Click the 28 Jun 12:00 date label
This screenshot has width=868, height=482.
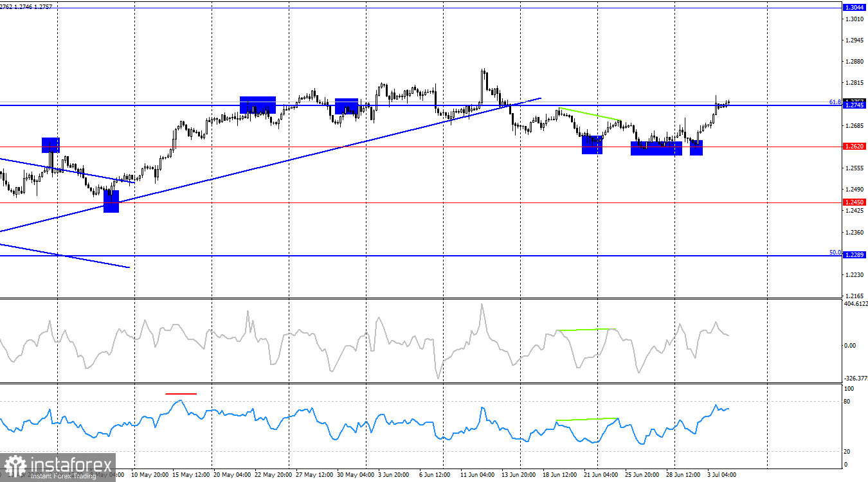685,474
